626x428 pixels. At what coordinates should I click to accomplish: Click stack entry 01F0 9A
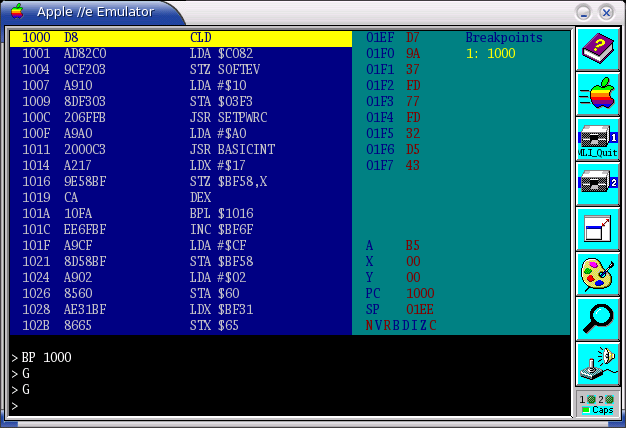tap(393, 54)
